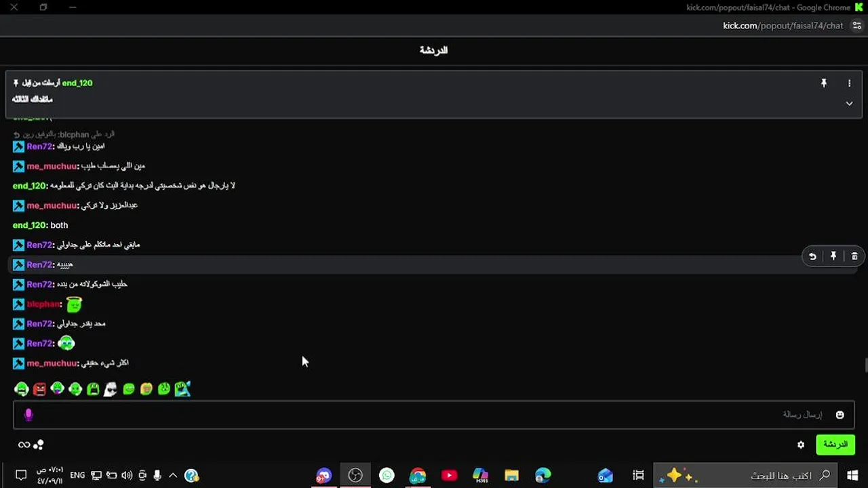The height and width of the screenshot is (488, 868).
Task: Open chat settings gear icon
Action: click(x=801, y=445)
